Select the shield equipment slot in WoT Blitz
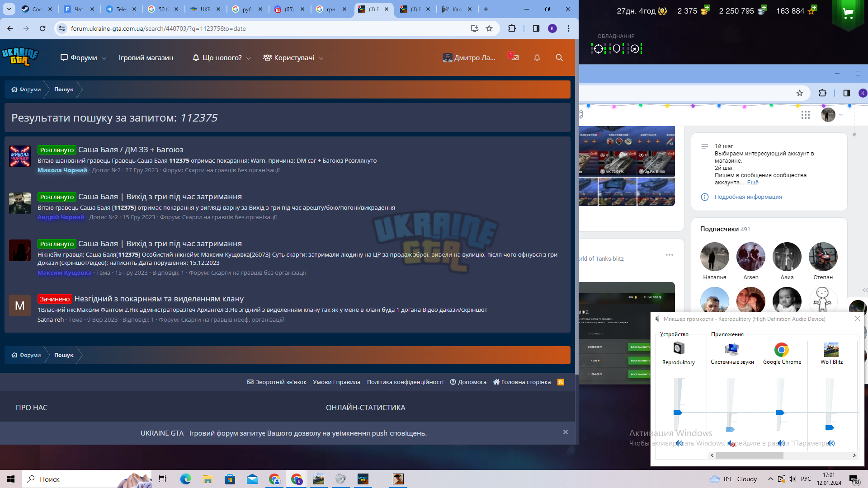This screenshot has width=868, height=488. (x=617, y=49)
